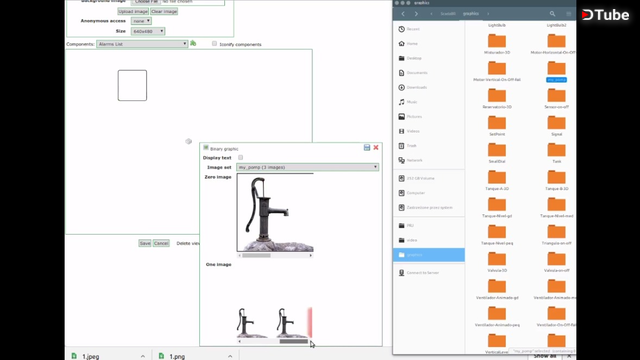Enable the Display text checkbox
Viewport: 640px width, 360px height.
pos(240,158)
